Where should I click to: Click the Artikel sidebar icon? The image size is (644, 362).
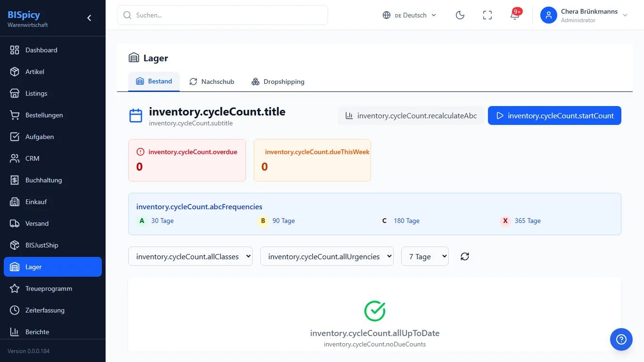(15, 72)
